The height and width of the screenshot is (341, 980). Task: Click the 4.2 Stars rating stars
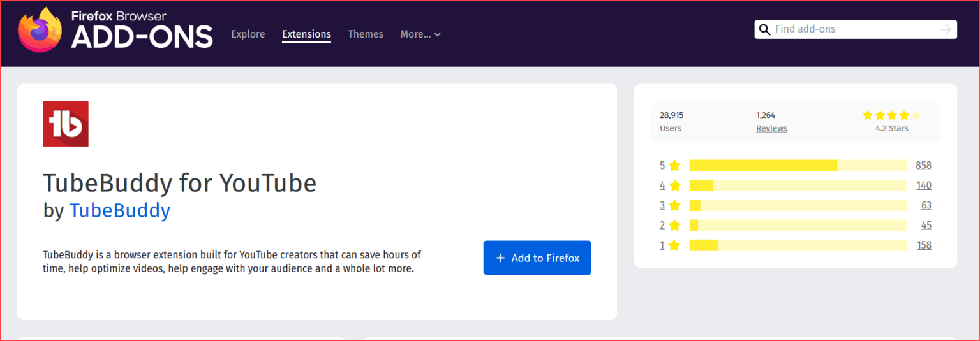pyautogui.click(x=892, y=115)
